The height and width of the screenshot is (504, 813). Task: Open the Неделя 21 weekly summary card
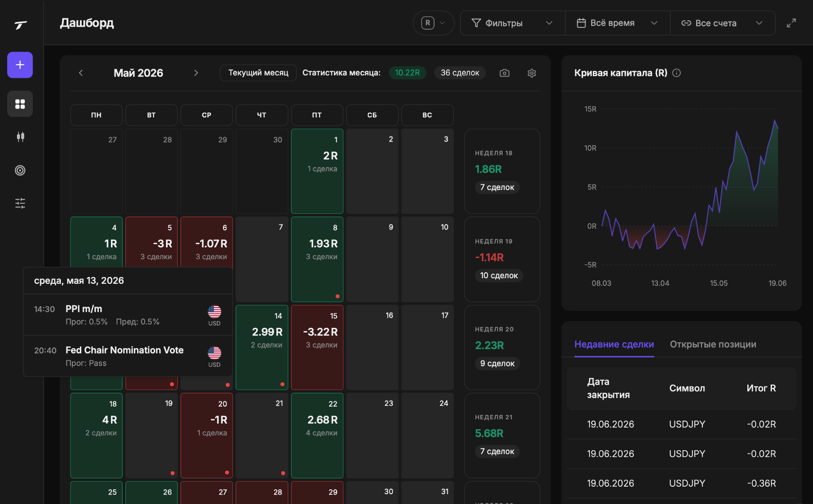coord(502,435)
